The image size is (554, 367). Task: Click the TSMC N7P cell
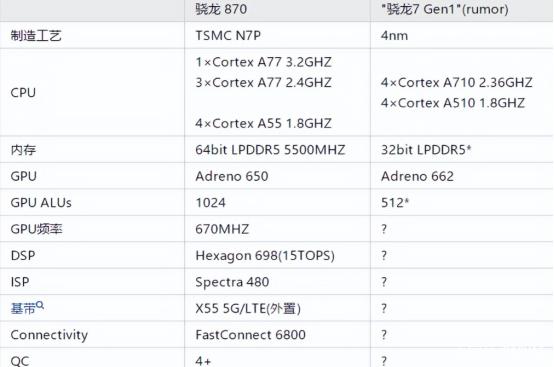point(228,36)
